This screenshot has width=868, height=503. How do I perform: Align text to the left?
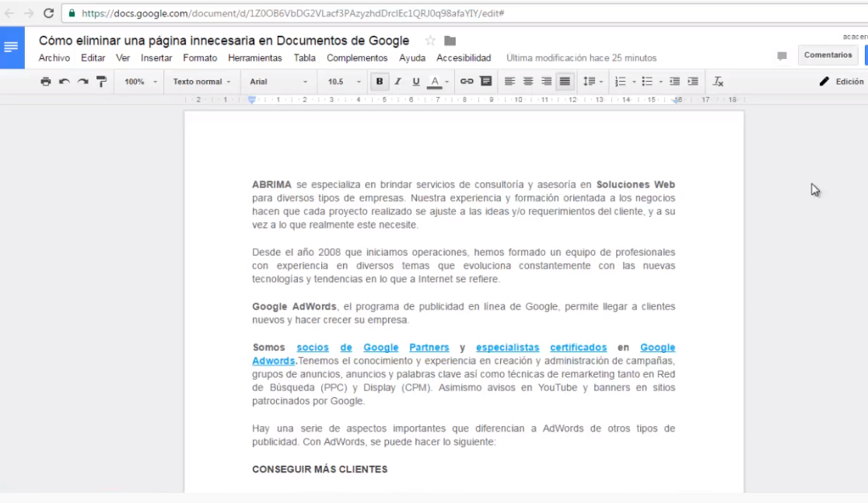[510, 82]
